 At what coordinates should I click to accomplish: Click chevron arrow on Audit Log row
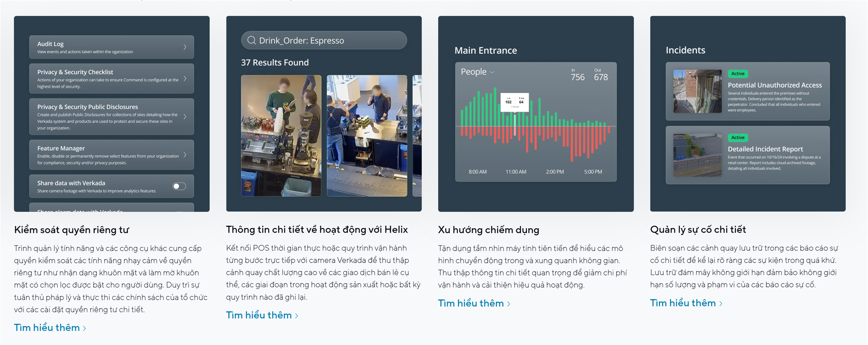[x=185, y=47]
